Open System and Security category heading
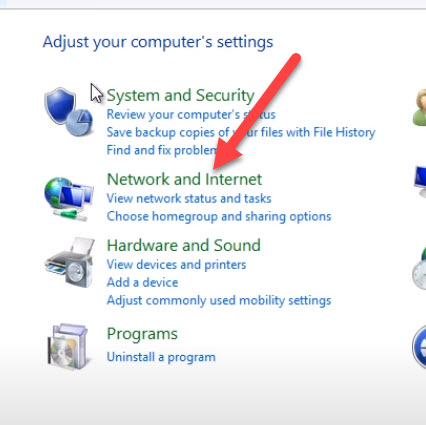Image resolution: width=426 pixels, height=425 pixels. pyautogui.click(x=180, y=95)
